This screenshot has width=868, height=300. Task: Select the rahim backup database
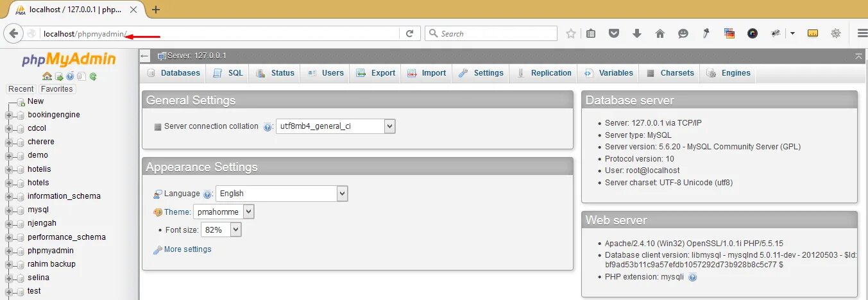tap(51, 264)
